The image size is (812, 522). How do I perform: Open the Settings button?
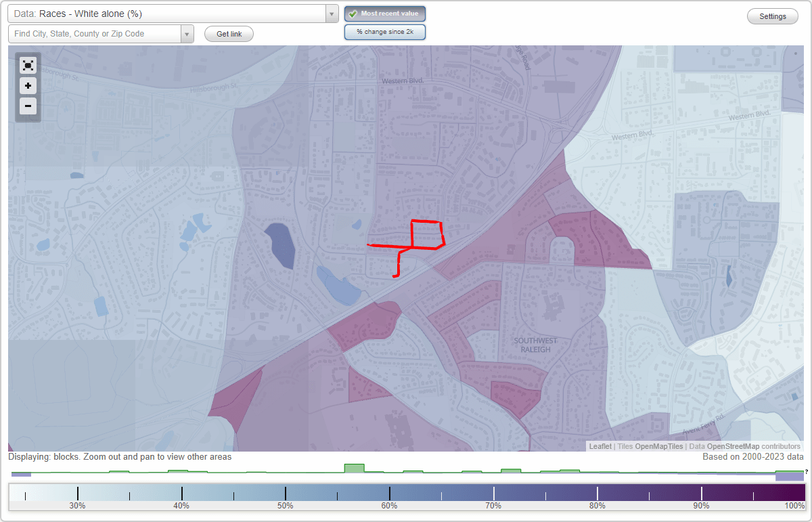click(x=773, y=17)
